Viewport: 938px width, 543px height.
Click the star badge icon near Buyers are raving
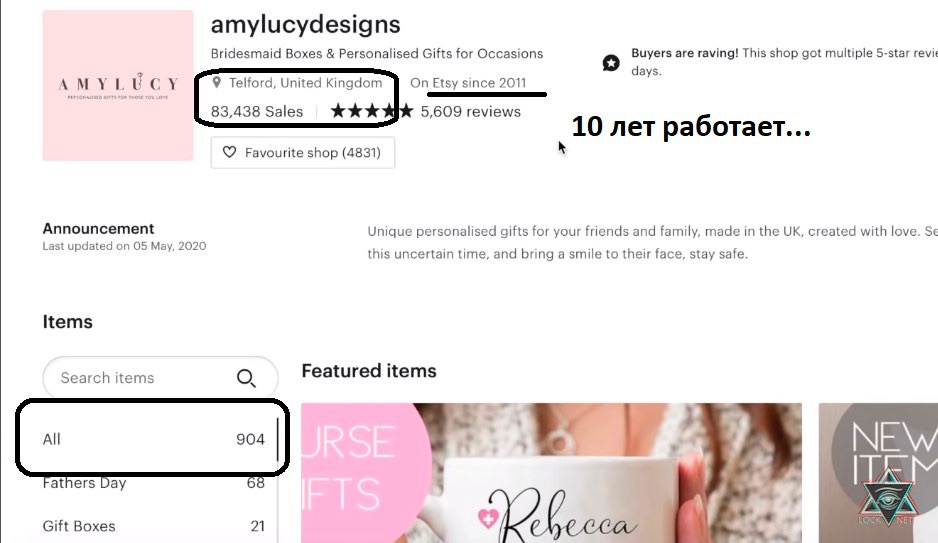(x=611, y=62)
